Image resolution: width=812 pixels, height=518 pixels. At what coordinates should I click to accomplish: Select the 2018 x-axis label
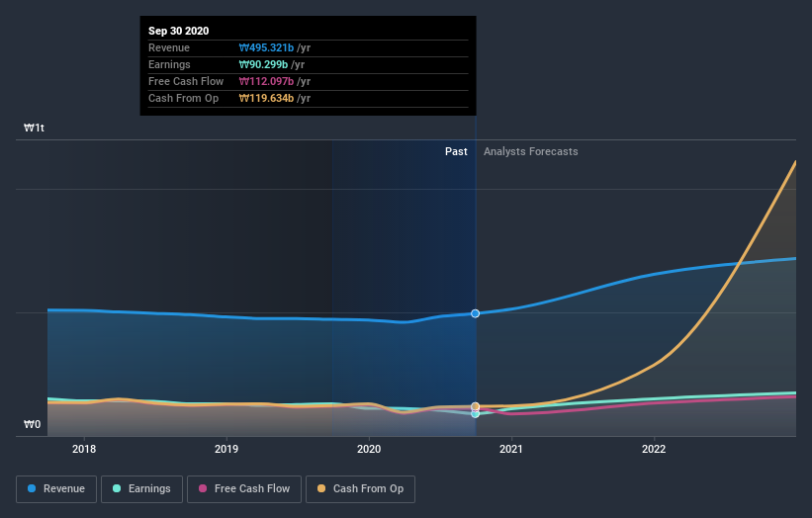pos(84,449)
